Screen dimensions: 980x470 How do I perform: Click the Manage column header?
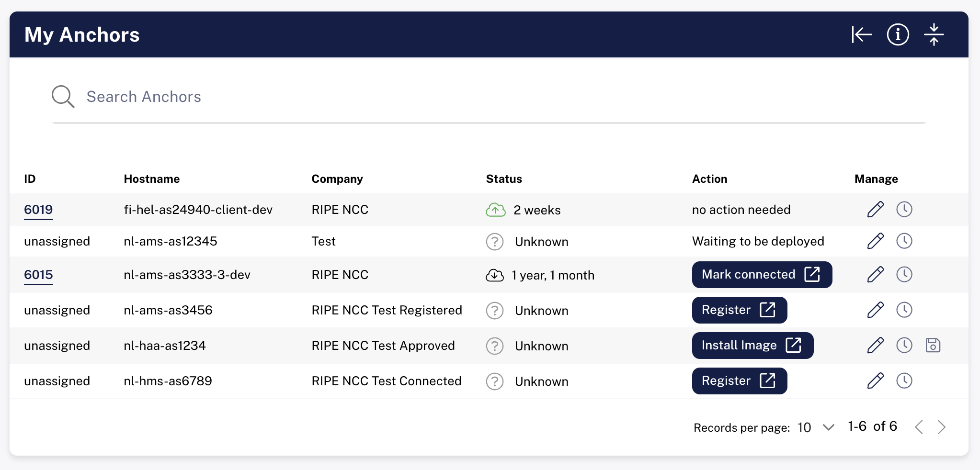876,179
